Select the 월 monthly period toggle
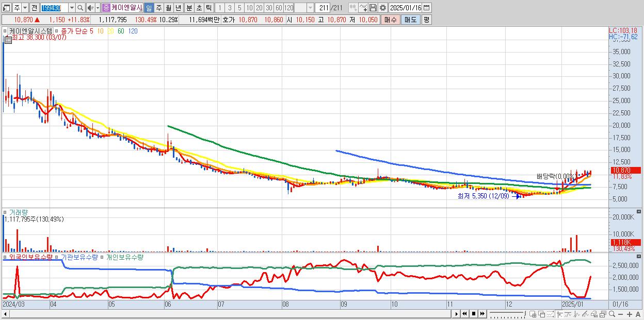644x320 pixels. click(x=168, y=8)
